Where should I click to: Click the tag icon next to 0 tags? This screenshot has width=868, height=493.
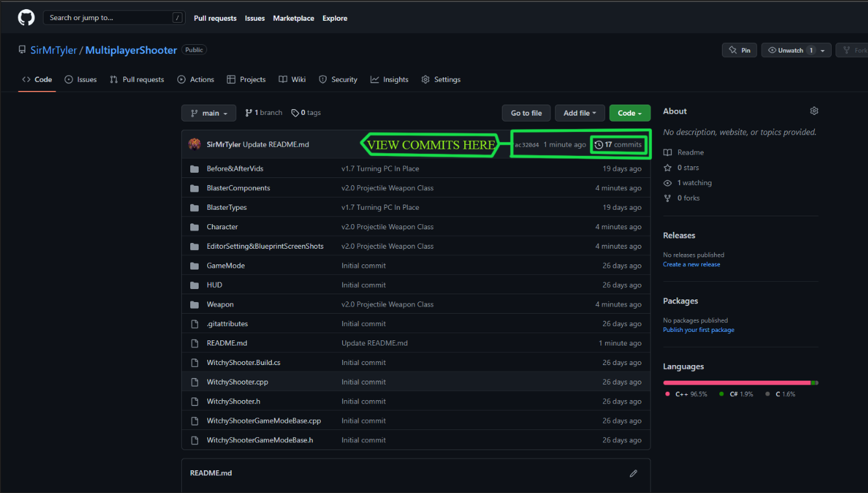pyautogui.click(x=295, y=113)
